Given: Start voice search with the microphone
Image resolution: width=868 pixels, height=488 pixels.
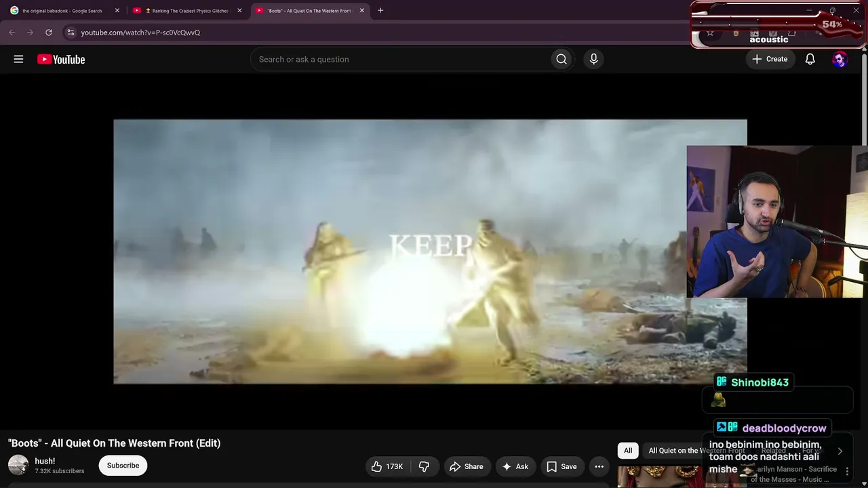Looking at the screenshot, I should [x=593, y=59].
